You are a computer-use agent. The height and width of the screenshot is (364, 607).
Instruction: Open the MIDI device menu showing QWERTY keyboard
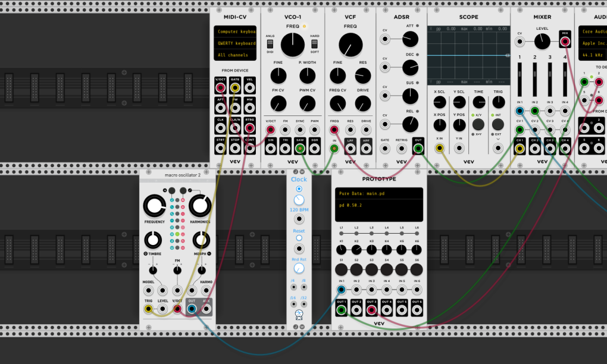235,43
